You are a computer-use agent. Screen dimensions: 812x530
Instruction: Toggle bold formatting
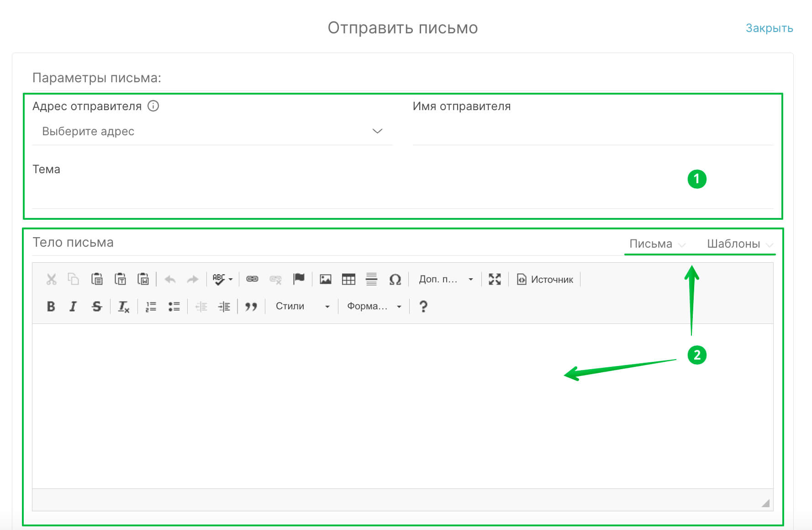pyautogui.click(x=51, y=307)
